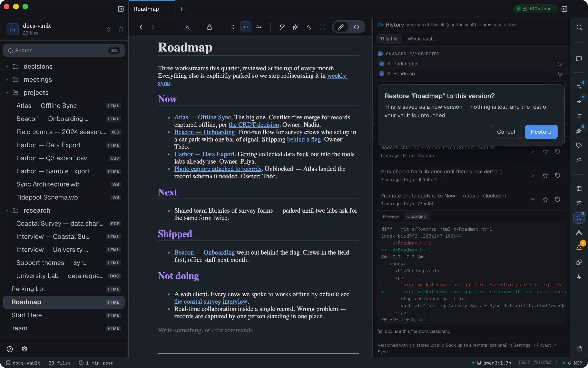Toggle the focus mode icon beside AA
Image resolution: width=588 pixels, height=368 pixels.
click(x=246, y=27)
